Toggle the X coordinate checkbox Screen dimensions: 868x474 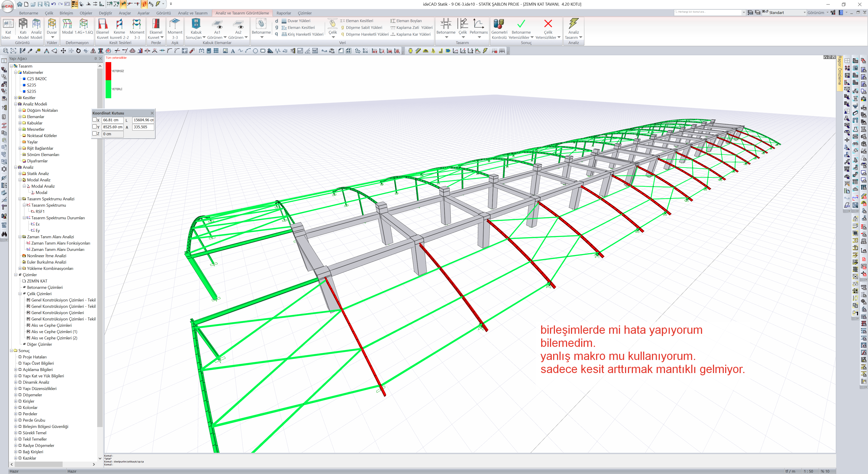pyautogui.click(x=94, y=119)
